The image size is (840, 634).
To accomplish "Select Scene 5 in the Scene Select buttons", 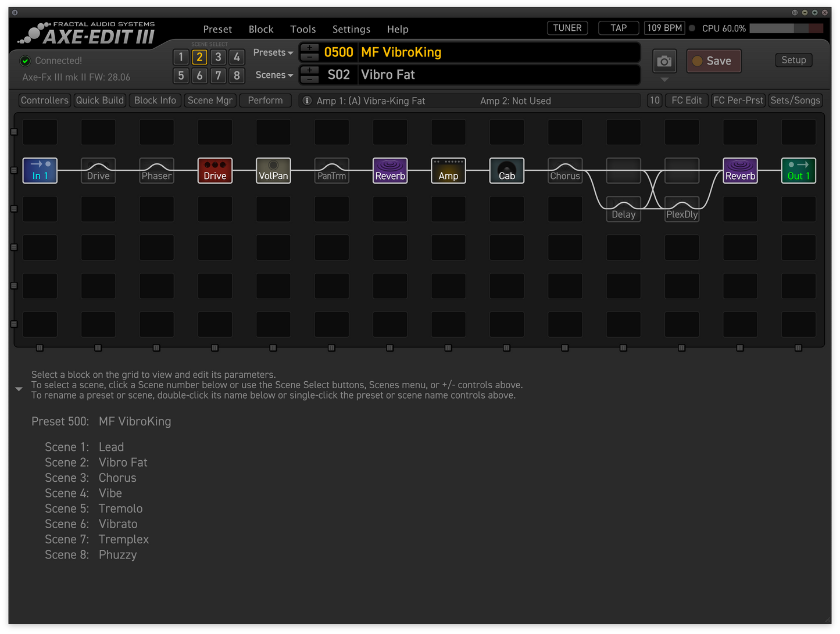I will tap(181, 76).
